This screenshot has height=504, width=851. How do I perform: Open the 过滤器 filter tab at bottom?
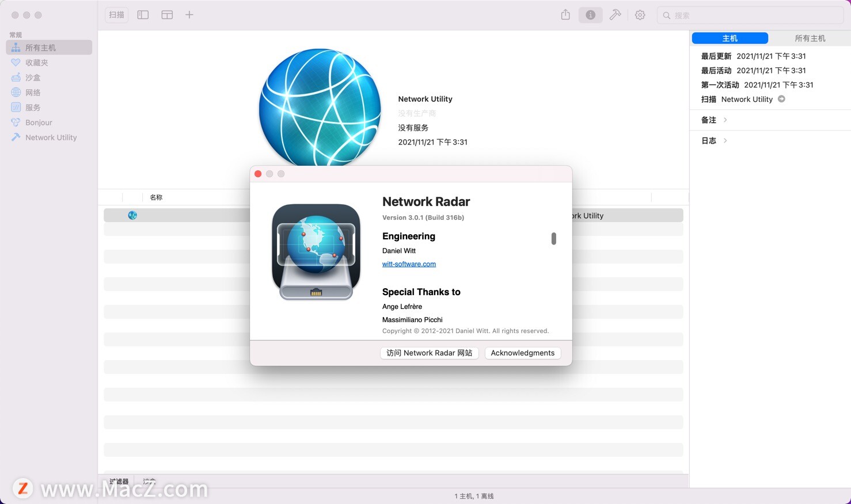pyautogui.click(x=119, y=481)
